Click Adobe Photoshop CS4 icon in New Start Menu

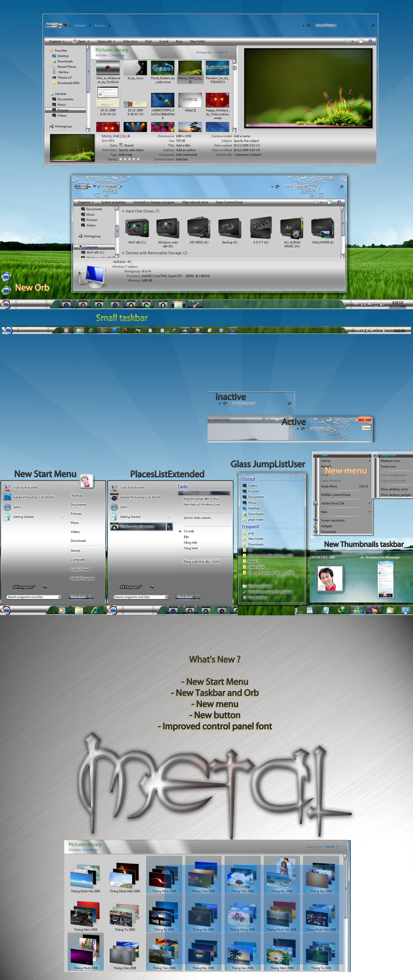point(7,497)
